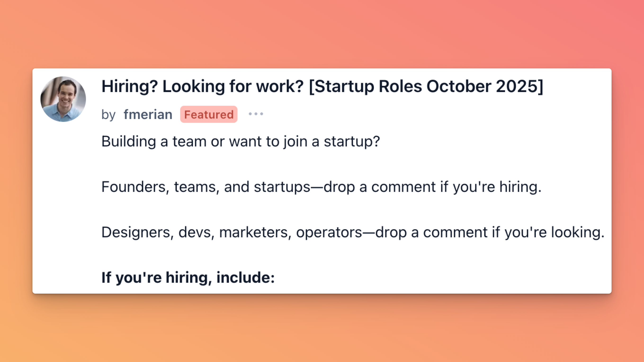Click the Featured badge

(209, 115)
